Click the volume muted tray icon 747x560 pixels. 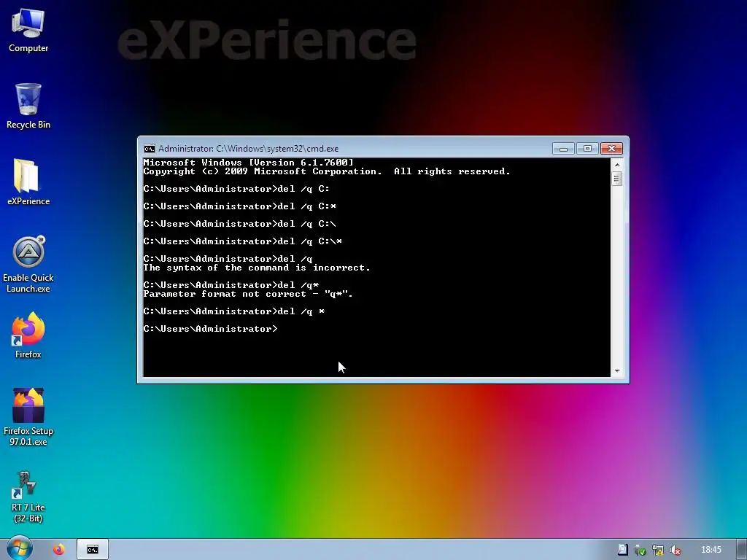point(675,550)
